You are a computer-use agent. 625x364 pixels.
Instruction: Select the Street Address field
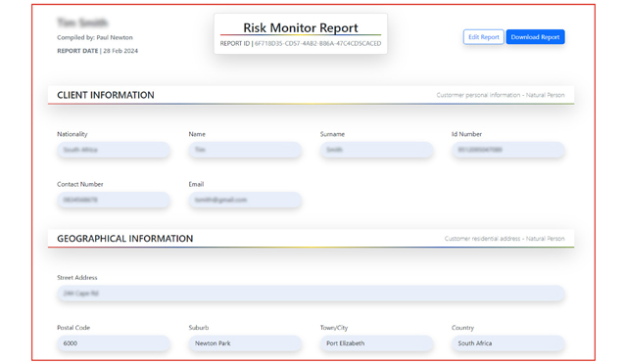click(311, 294)
